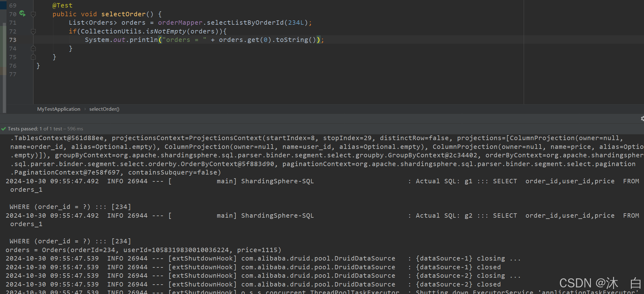Click the green checkmark next to Tests passed
Image resolution: width=644 pixels, height=294 pixels.
[x=4, y=129]
